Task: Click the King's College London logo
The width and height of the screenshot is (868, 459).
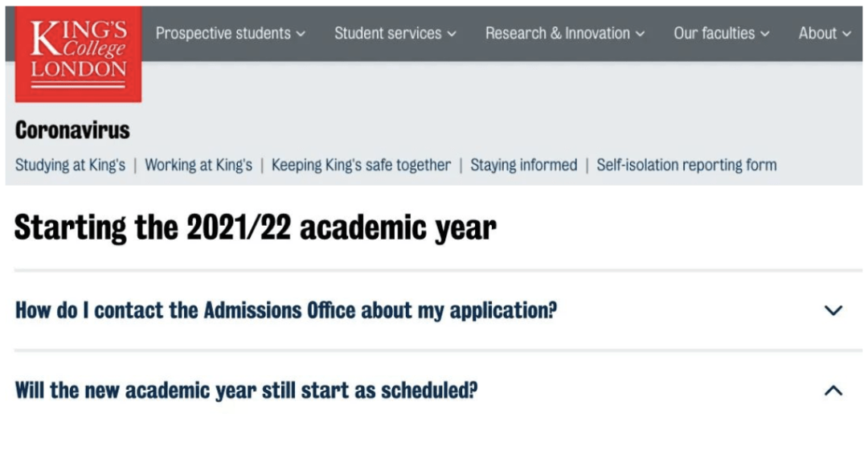Action: [x=78, y=55]
